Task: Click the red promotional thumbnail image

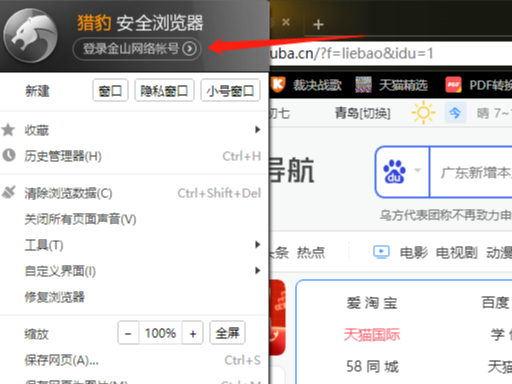Action: pos(277,318)
